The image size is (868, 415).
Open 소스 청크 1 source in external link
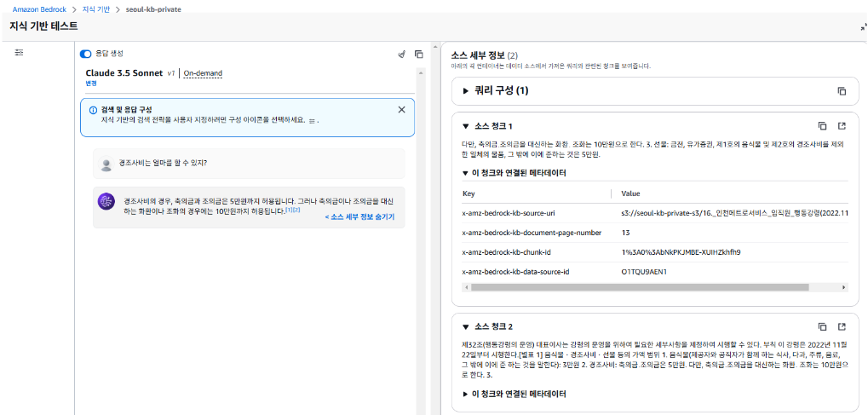click(x=842, y=126)
